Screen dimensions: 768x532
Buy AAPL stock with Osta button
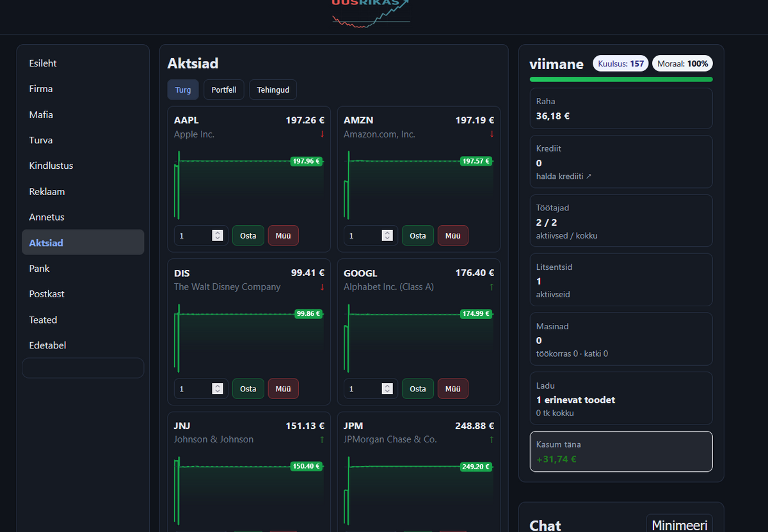click(248, 235)
